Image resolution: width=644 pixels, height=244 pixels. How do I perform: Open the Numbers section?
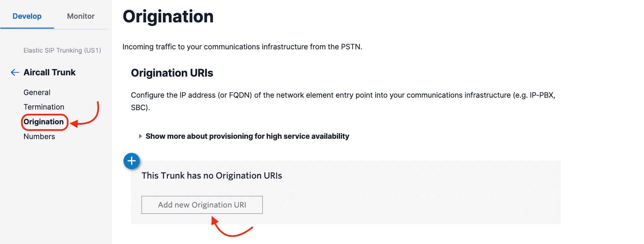pos(39,136)
